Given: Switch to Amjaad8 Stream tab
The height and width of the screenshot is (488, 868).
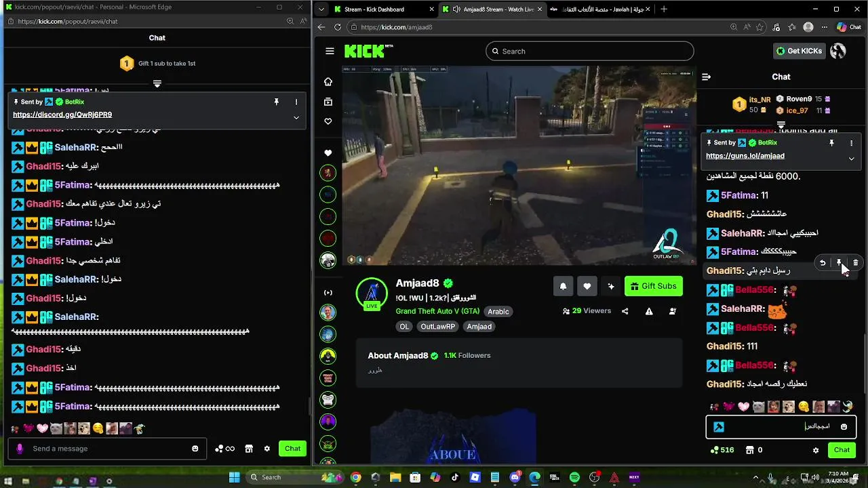Looking at the screenshot, I should pyautogui.click(x=493, y=9).
